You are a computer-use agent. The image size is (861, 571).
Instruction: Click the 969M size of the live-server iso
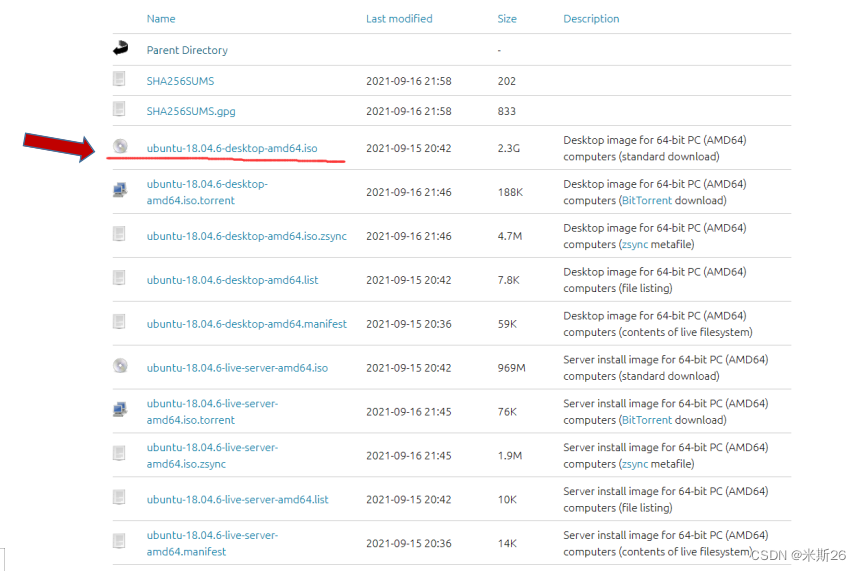[x=511, y=368]
